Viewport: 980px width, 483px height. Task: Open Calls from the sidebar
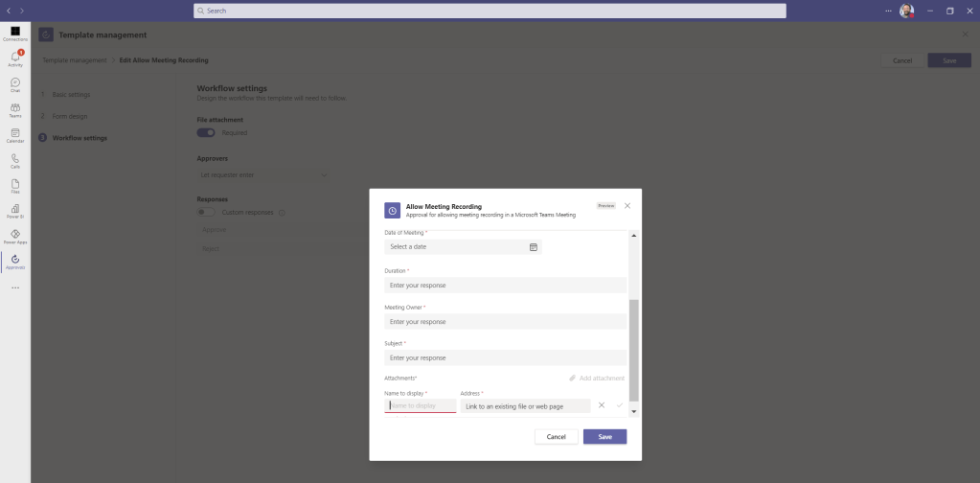pyautogui.click(x=14, y=161)
